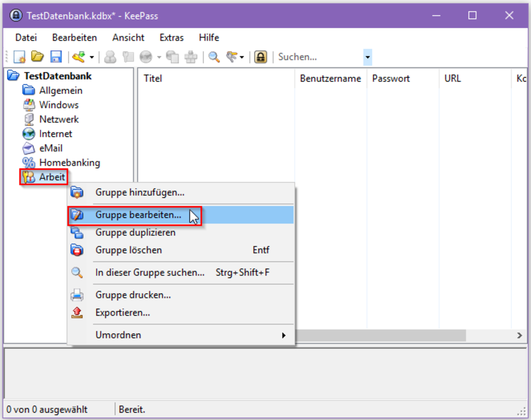Open the URL globe dropdown arrow
Screen dimensions: 531x420
click(x=159, y=57)
